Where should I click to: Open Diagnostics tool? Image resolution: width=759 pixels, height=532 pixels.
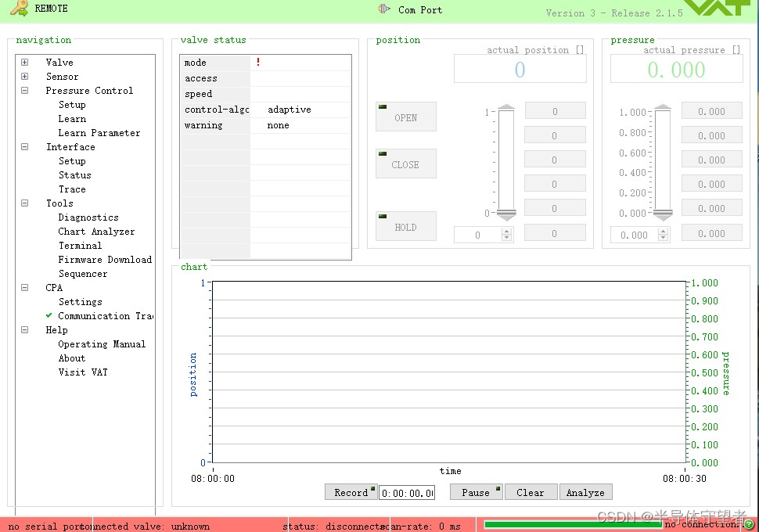click(x=88, y=217)
